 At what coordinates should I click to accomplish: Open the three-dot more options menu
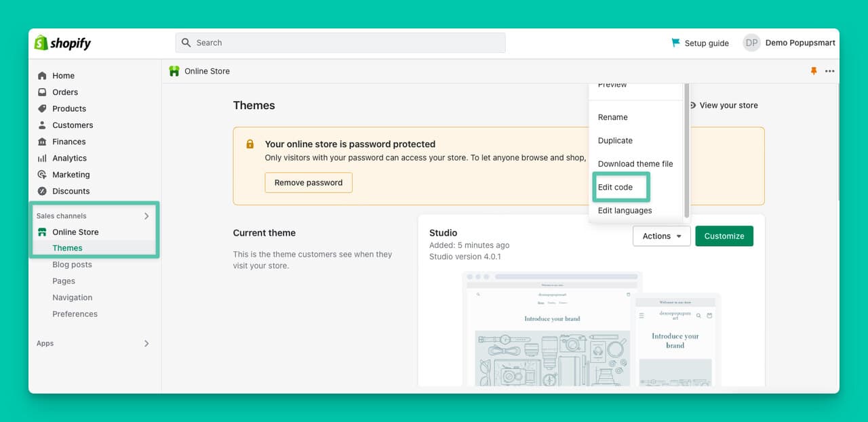(x=830, y=71)
